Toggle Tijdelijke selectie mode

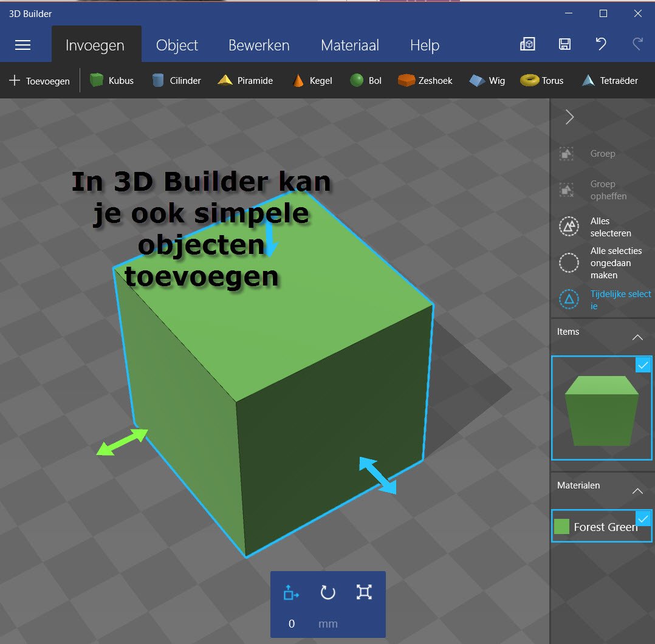[x=605, y=300]
